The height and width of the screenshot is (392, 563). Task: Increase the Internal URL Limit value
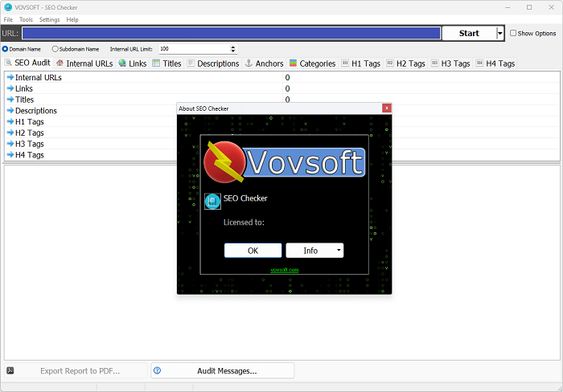click(x=233, y=47)
